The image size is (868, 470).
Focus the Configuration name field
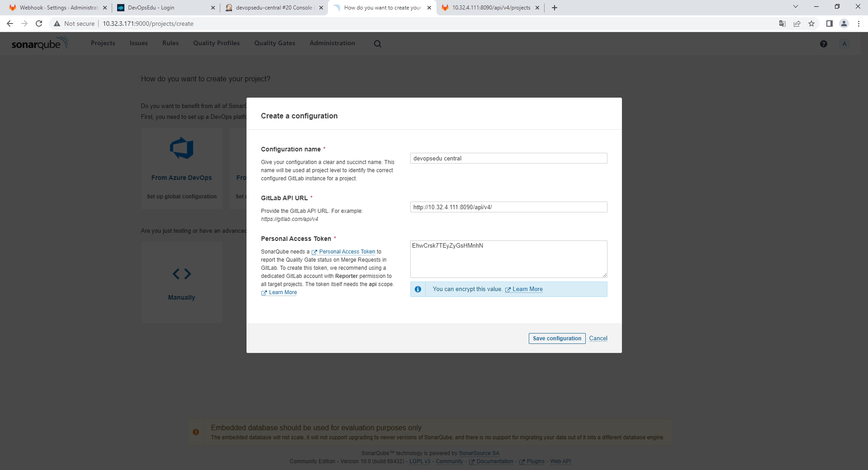[x=508, y=158]
